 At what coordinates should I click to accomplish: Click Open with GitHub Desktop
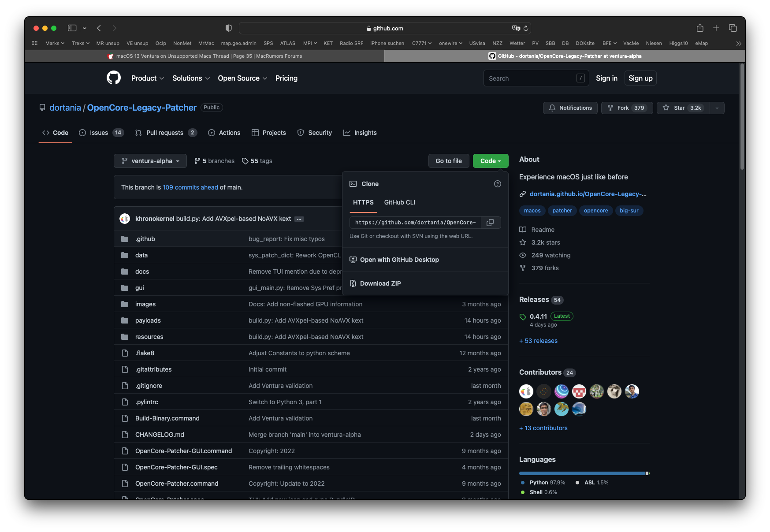tap(399, 260)
